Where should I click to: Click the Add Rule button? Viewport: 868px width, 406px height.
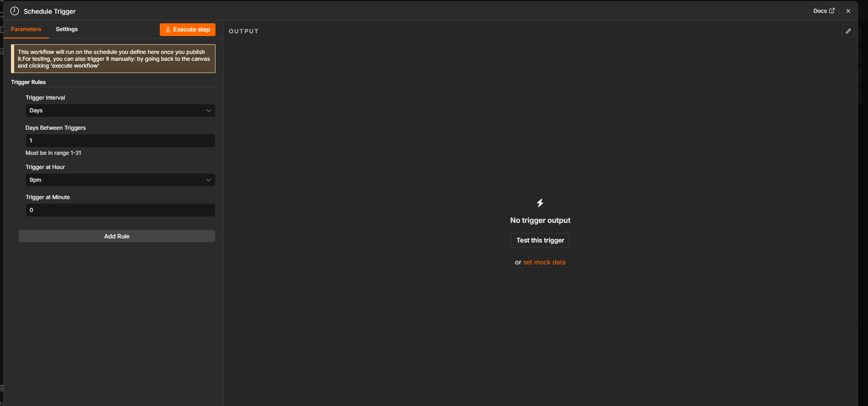pos(117,236)
